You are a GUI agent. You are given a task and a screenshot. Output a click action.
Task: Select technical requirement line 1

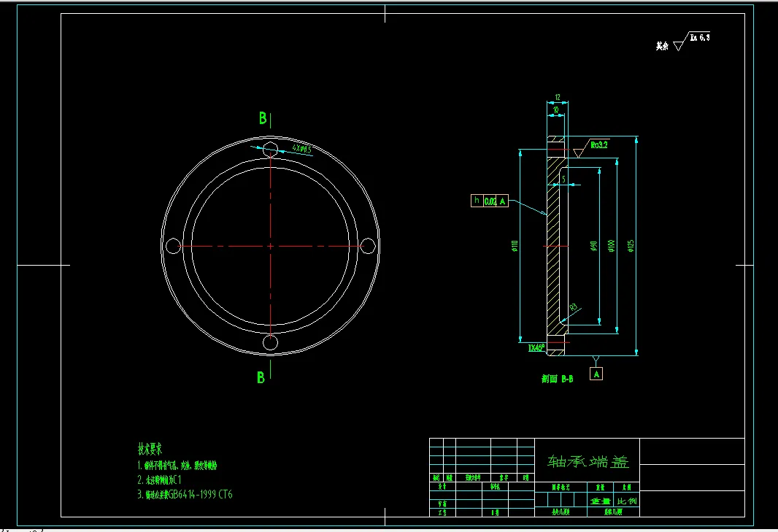177,466
